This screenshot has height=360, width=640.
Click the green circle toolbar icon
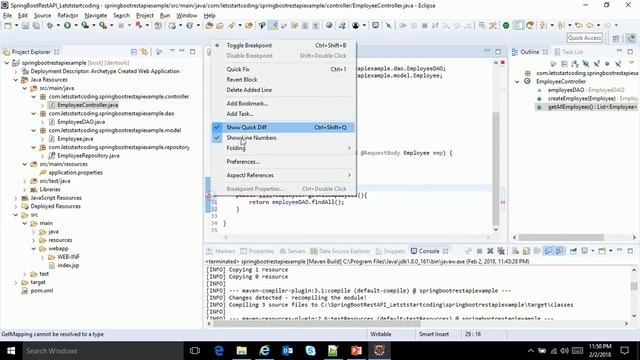click(506, 26)
